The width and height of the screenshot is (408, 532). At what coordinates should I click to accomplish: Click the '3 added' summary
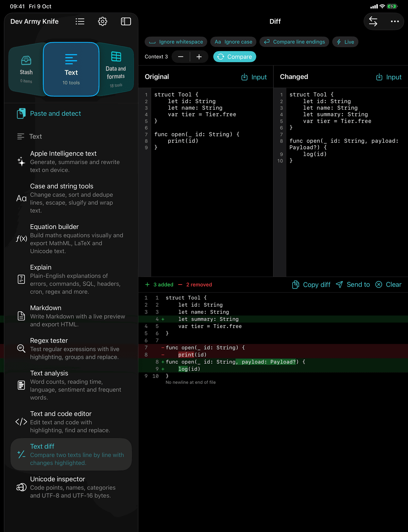[x=159, y=285]
